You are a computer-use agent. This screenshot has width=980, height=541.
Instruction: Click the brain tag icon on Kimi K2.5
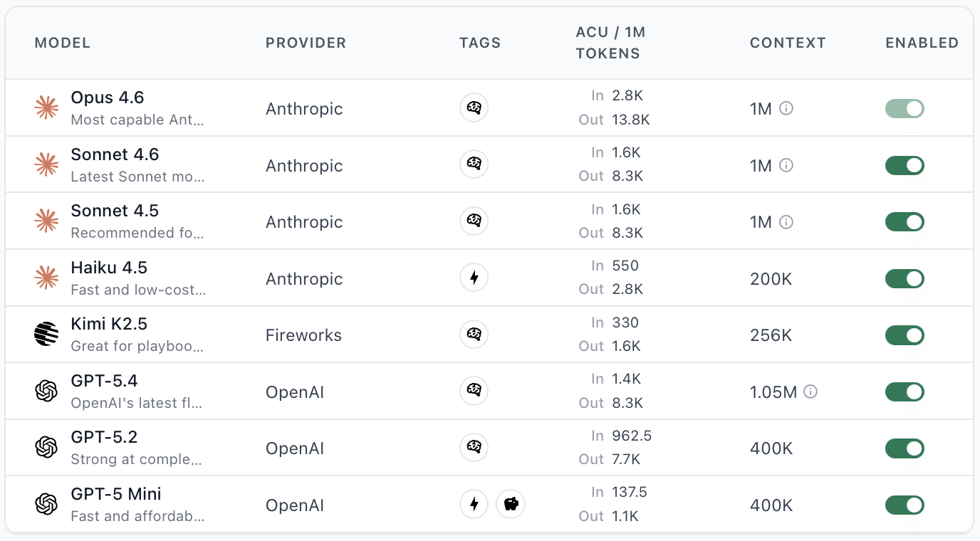point(474,334)
